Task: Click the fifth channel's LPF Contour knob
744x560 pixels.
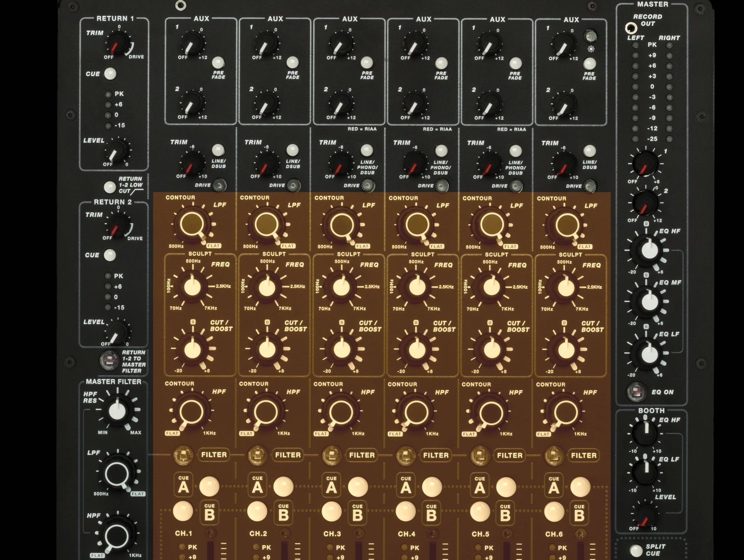Action: tap(491, 225)
